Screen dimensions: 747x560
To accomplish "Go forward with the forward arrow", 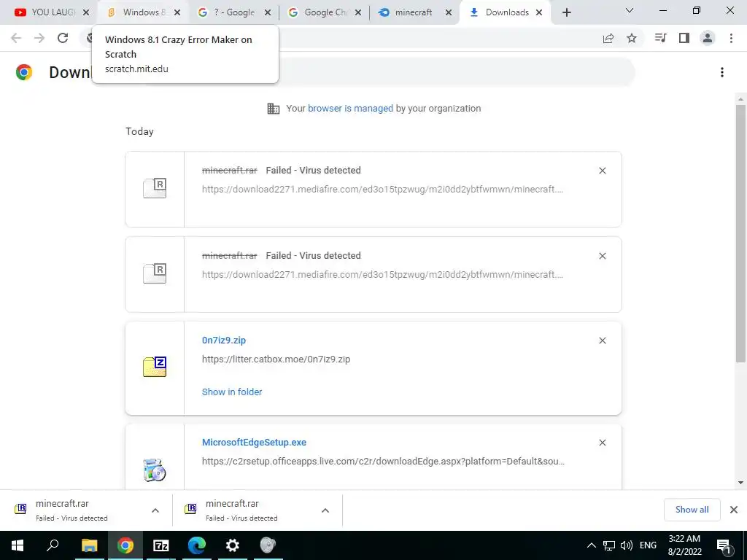I will (39, 38).
